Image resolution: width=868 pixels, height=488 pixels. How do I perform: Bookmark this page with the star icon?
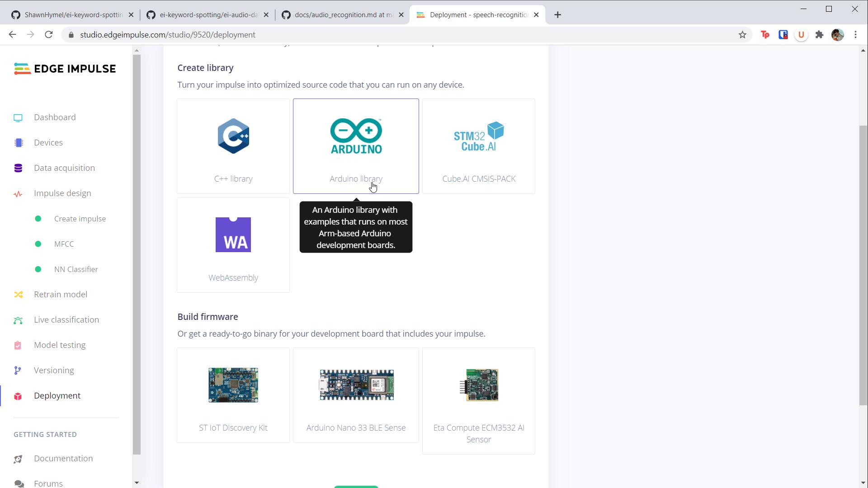(x=742, y=35)
